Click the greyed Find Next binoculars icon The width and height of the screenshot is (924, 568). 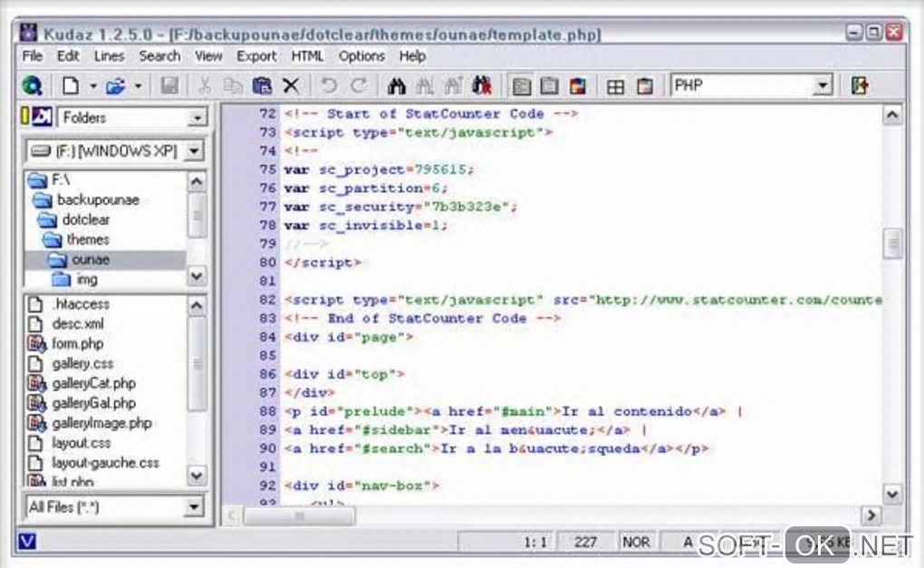424,86
